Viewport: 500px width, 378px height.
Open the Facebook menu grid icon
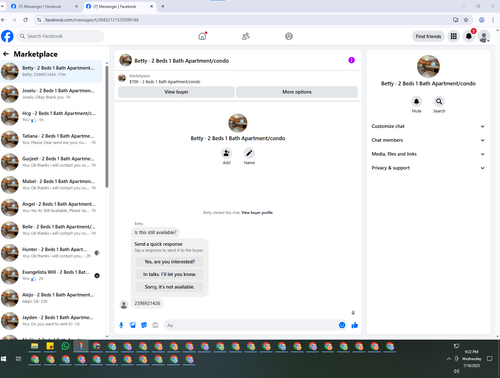[x=454, y=36]
